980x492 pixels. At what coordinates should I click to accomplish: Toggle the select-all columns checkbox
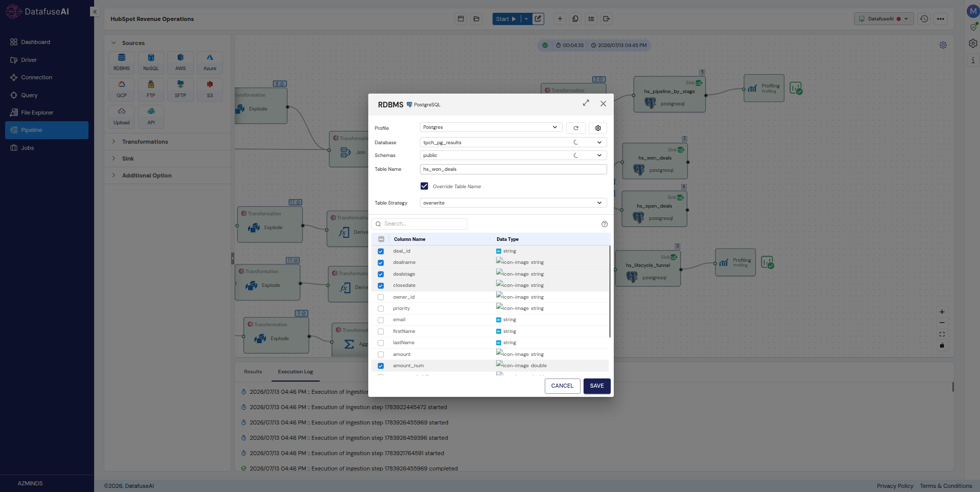[x=381, y=239]
